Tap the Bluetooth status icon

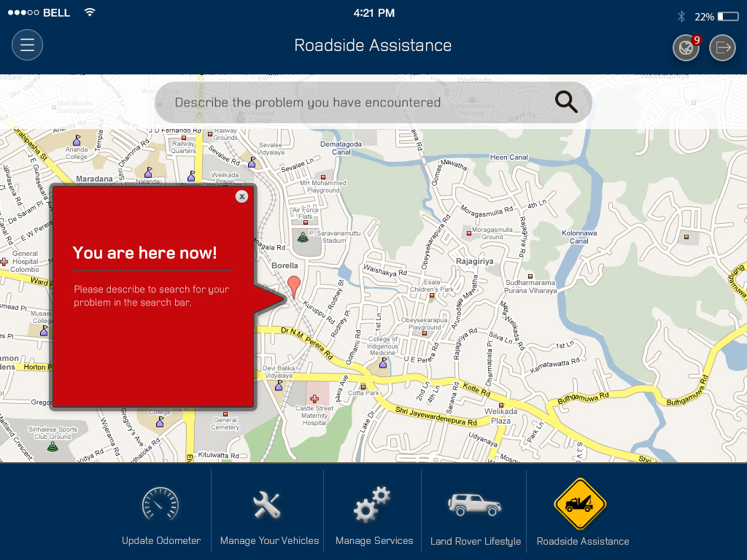coord(681,17)
